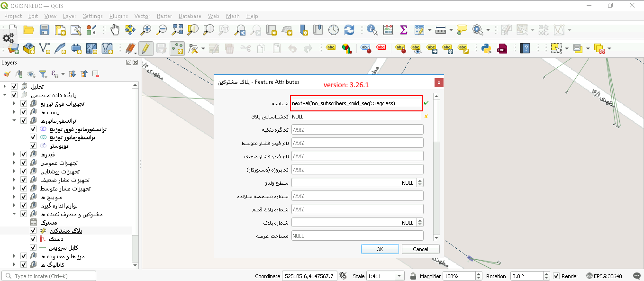Image resolution: width=644 pixels, height=281 pixels.
Task: Open the Scale dropdown in status bar
Action: 399,276
